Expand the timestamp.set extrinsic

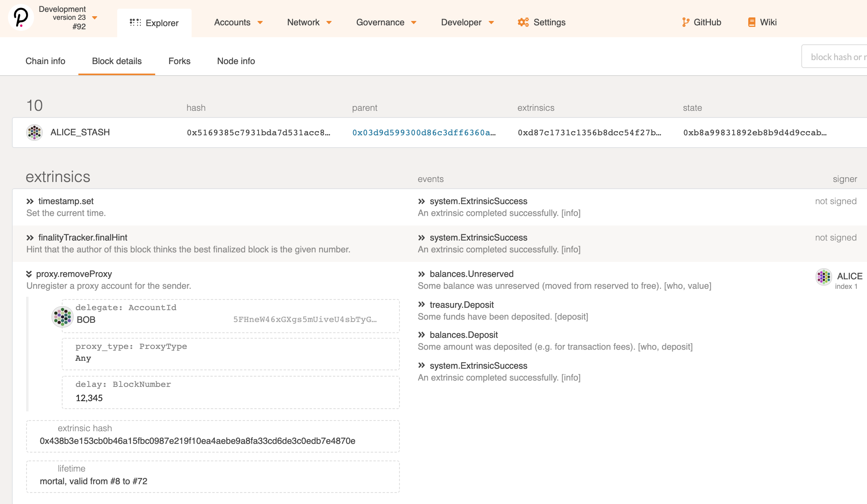30,201
